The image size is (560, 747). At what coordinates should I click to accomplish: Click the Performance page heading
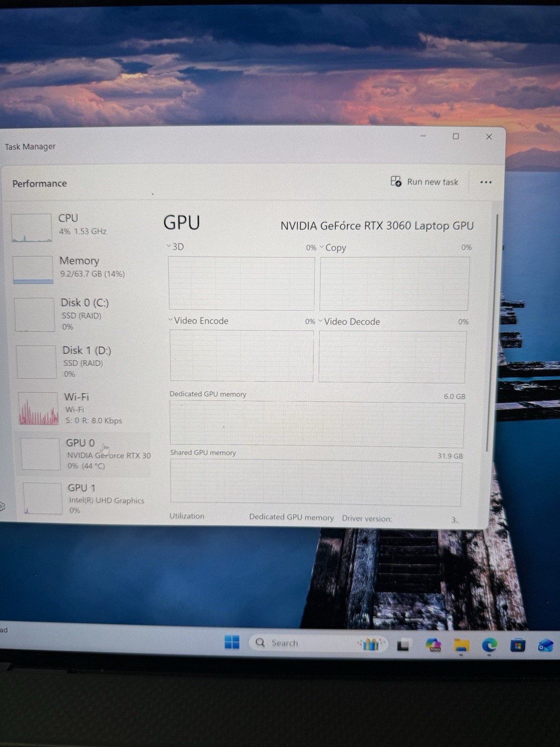click(40, 183)
